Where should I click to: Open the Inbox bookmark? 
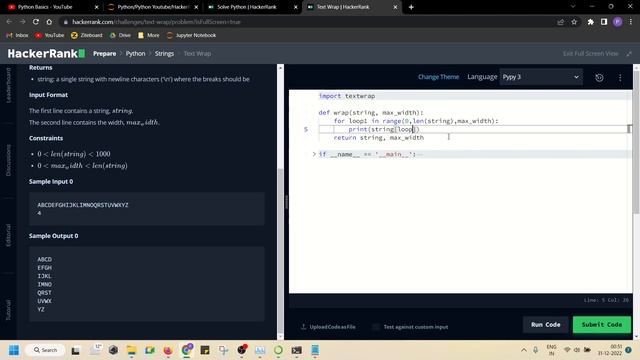pos(17,36)
